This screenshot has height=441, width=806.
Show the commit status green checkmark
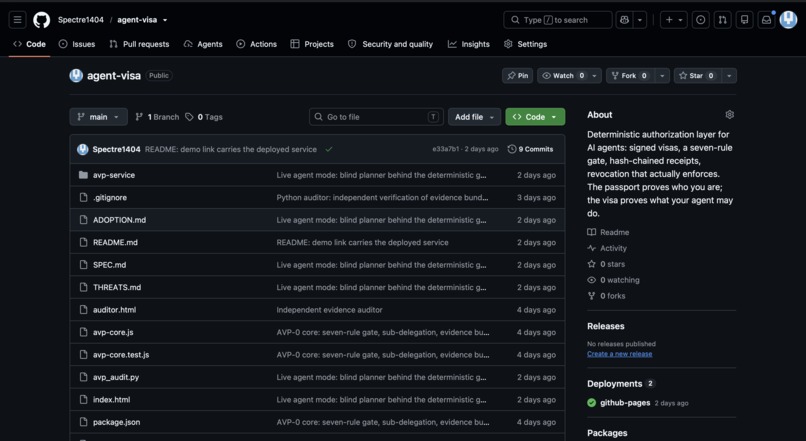(328, 150)
